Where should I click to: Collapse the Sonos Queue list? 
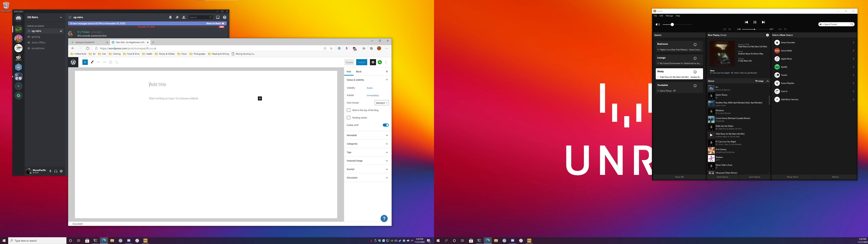pos(768,81)
